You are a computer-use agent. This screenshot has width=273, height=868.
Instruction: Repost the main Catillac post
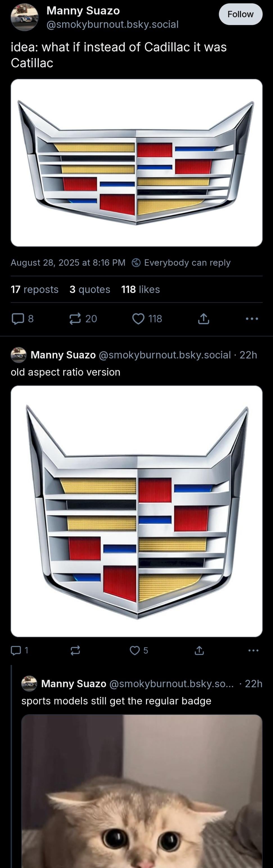pos(83,318)
